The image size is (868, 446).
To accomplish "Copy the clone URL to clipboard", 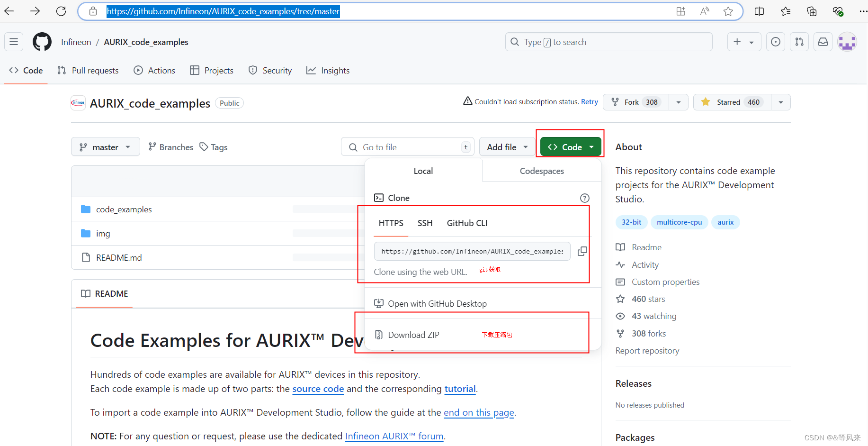I will pyautogui.click(x=582, y=251).
